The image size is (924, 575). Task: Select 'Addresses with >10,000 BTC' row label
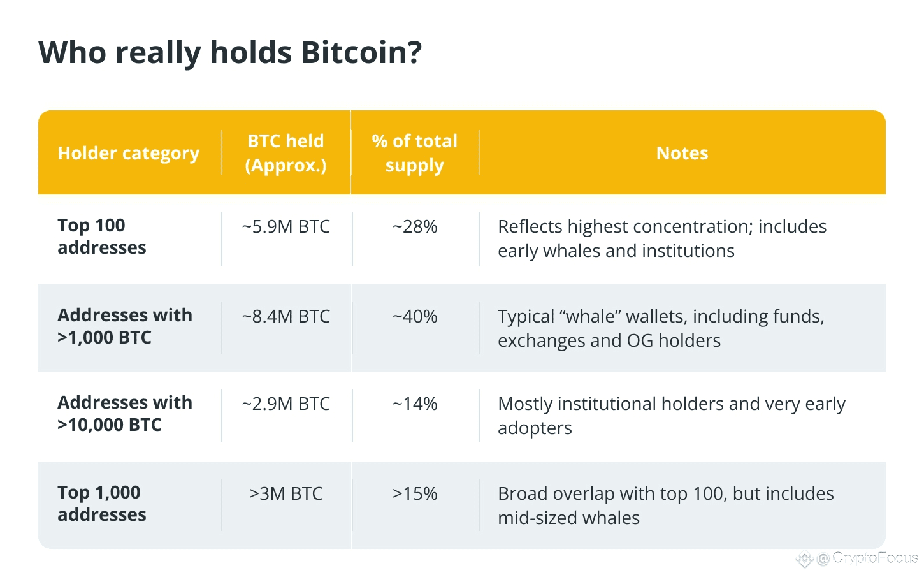click(125, 414)
